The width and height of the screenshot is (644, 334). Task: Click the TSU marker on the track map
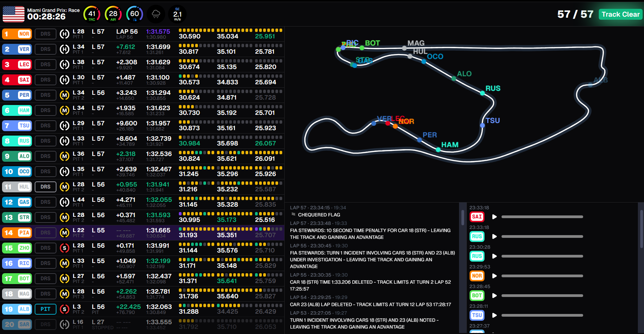coord(482,125)
